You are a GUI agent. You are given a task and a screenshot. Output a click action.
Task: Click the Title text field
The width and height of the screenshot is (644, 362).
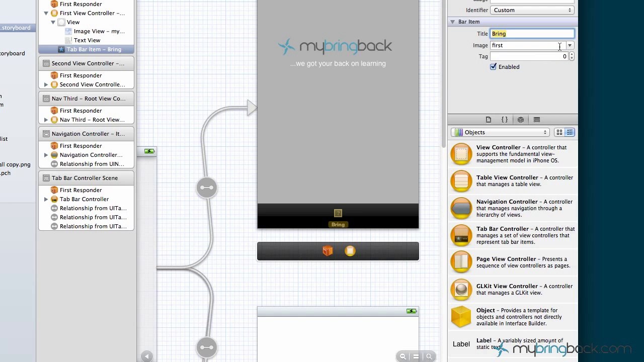[532, 34]
